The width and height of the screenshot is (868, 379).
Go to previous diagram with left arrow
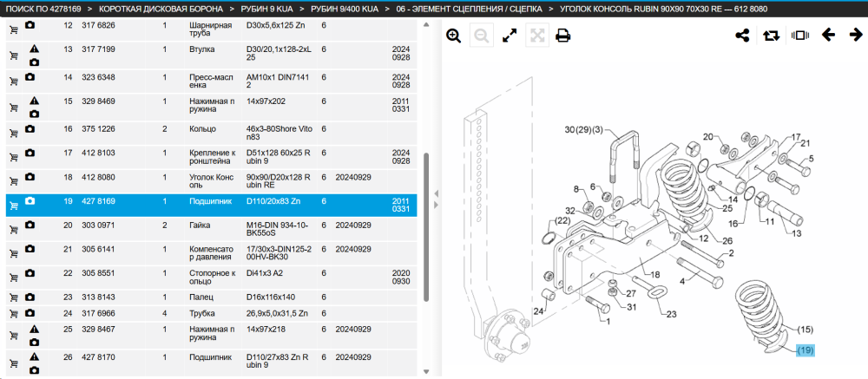828,36
